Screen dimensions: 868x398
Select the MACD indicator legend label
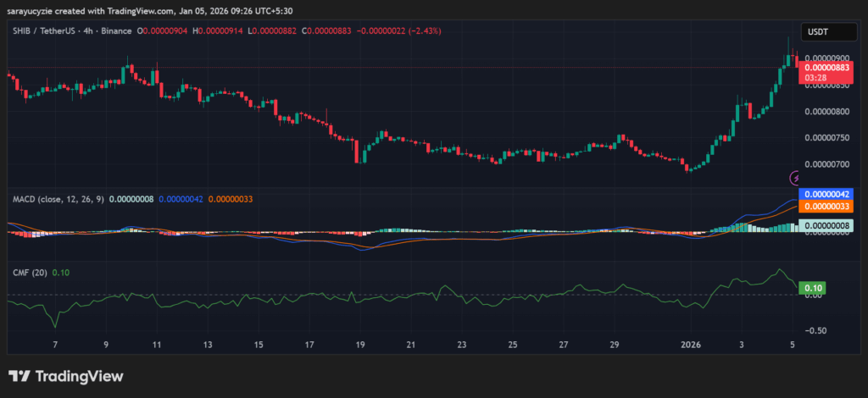58,199
